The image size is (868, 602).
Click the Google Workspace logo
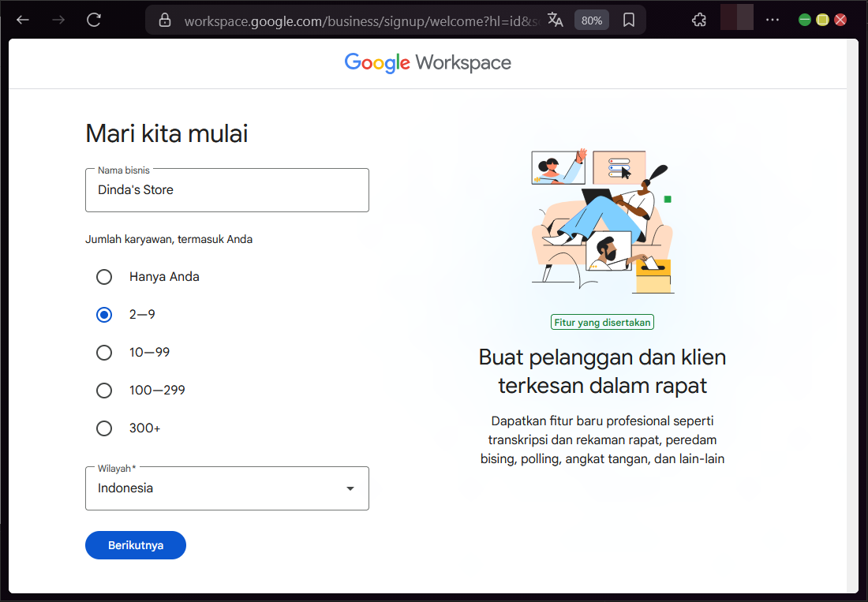[428, 62]
